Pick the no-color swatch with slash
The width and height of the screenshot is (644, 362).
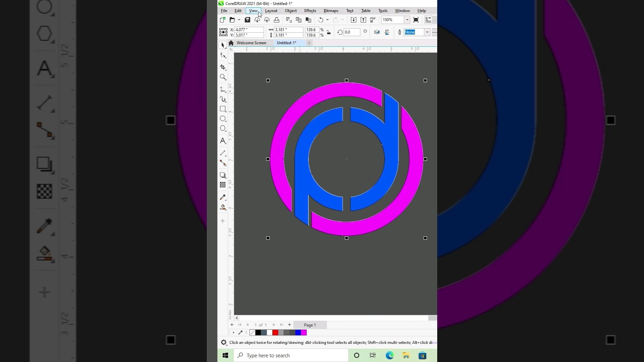pos(252,332)
